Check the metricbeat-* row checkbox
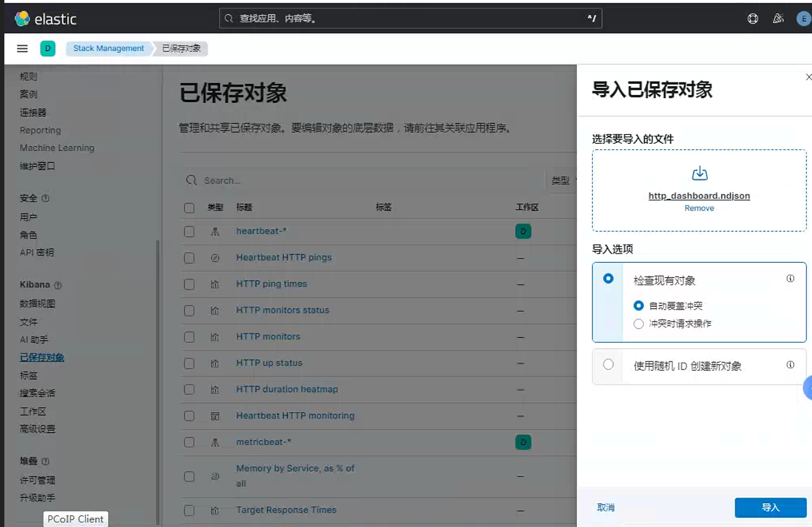This screenshot has height=527, width=812. pos(189,443)
